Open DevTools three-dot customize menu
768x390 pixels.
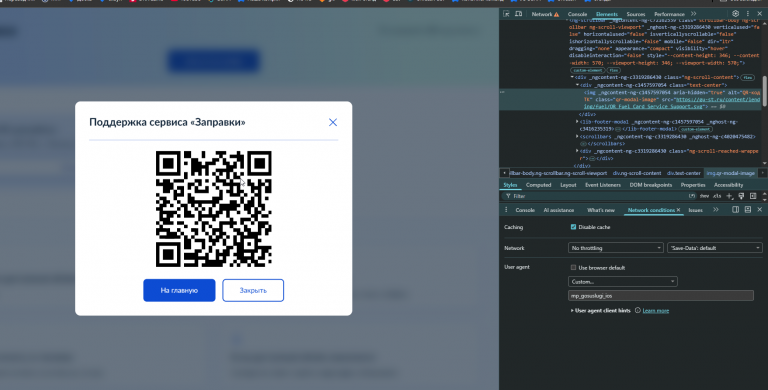coord(747,14)
